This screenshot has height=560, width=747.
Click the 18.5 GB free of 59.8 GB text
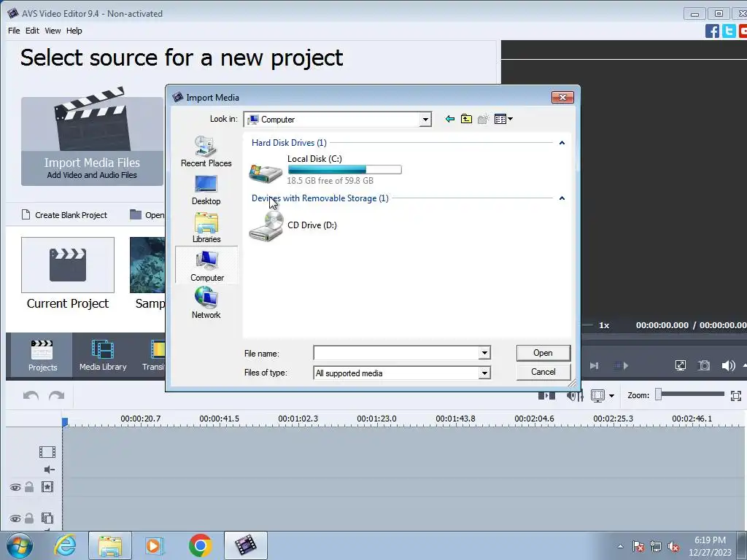330,181
